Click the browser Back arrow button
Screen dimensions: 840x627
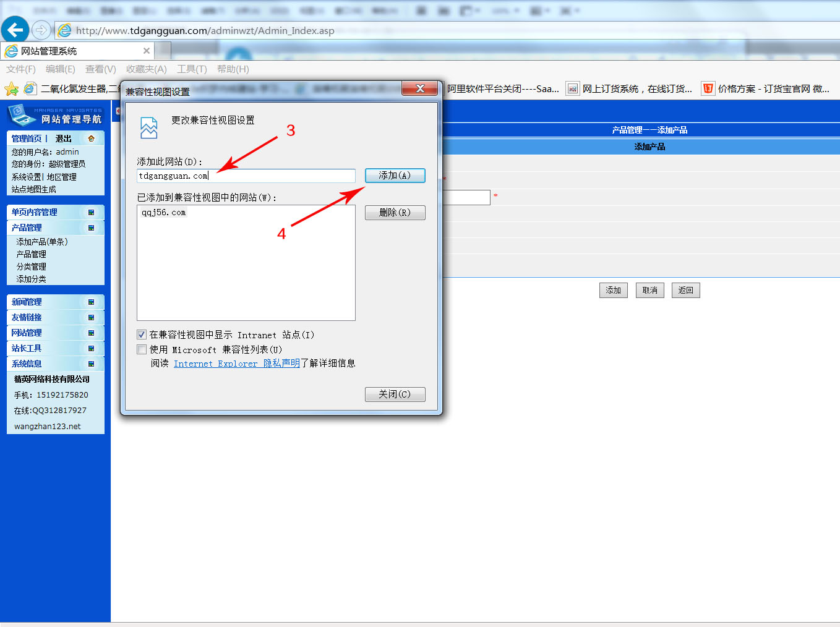pyautogui.click(x=15, y=30)
